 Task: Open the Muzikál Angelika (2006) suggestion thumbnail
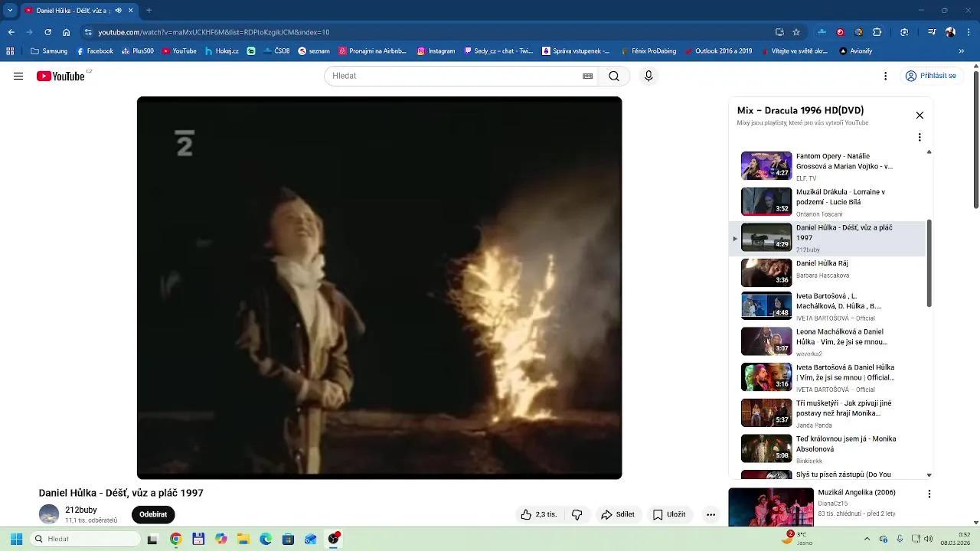point(771,507)
